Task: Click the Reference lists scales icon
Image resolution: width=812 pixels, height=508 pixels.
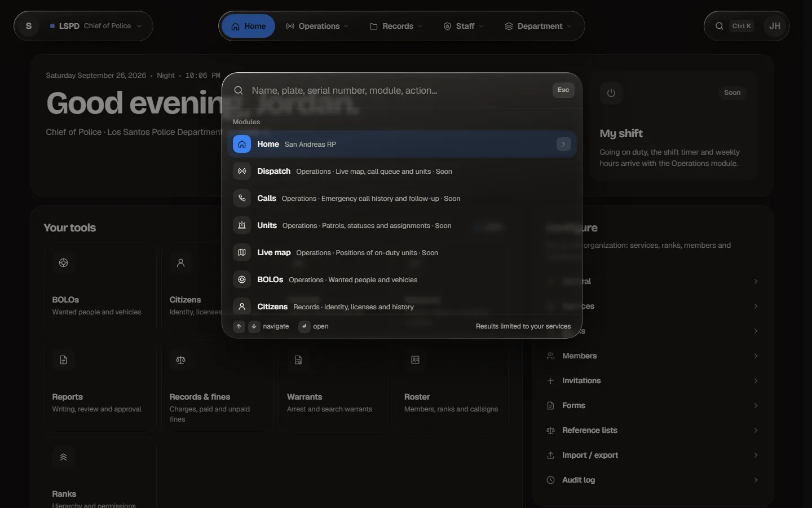Action: [551, 430]
